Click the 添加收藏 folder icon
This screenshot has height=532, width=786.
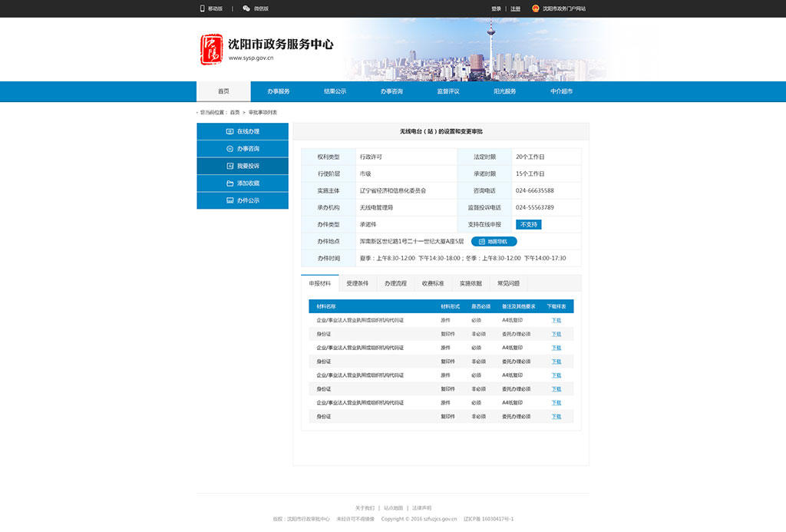pos(230,183)
